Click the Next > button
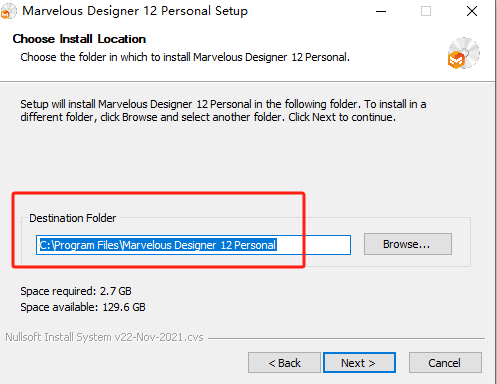The image size is (497, 384). pos(359,362)
